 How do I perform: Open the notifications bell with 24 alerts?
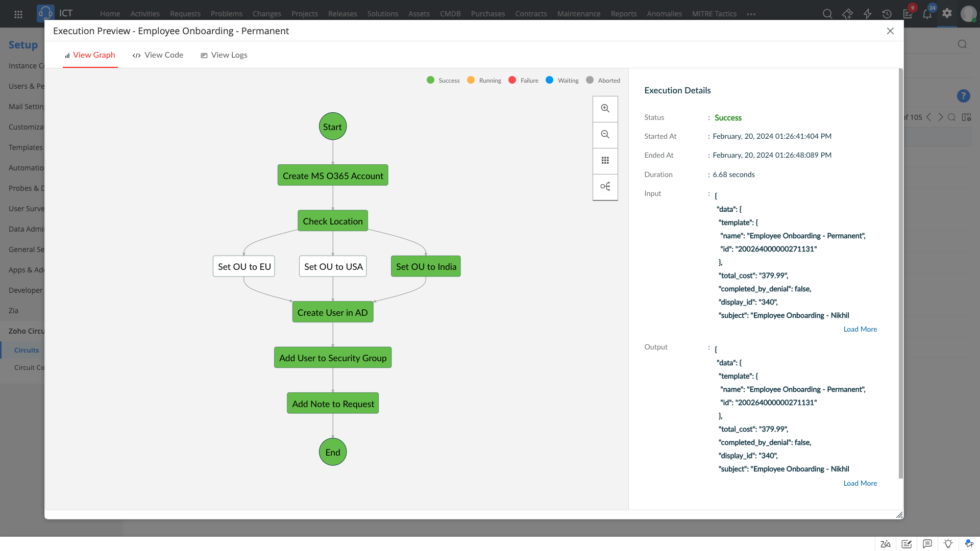(927, 14)
